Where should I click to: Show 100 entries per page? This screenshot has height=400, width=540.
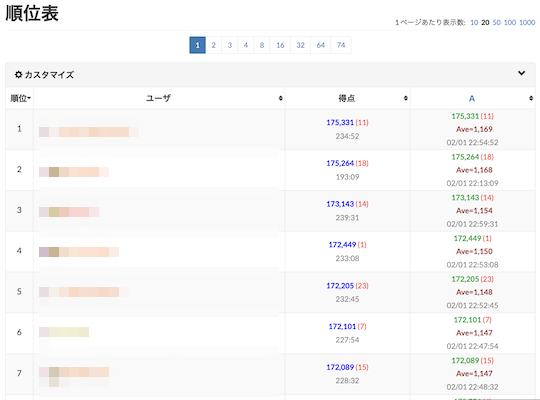pos(510,22)
